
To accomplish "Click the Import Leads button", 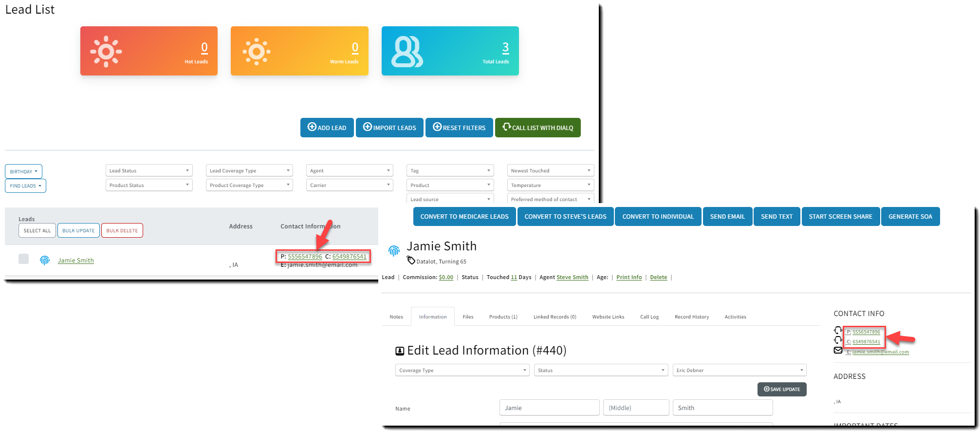I will 389,128.
